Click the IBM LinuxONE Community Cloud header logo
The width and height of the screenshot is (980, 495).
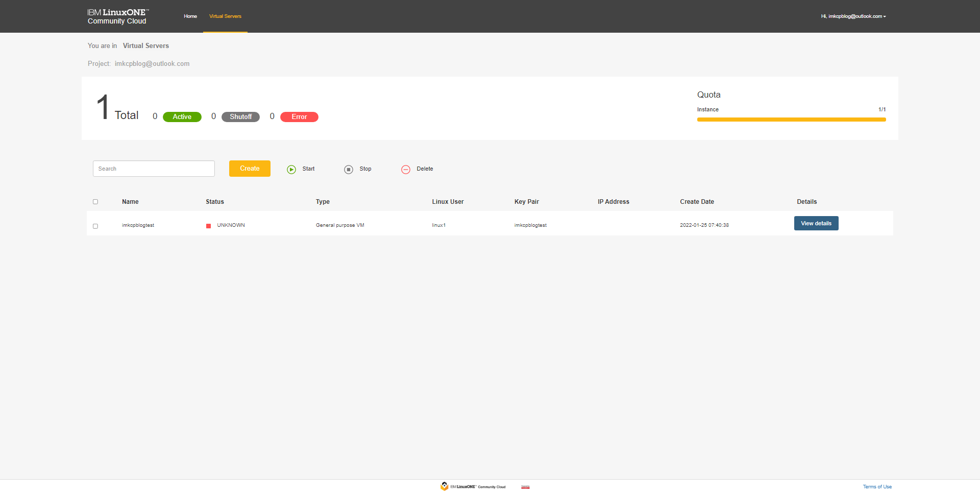(x=118, y=16)
